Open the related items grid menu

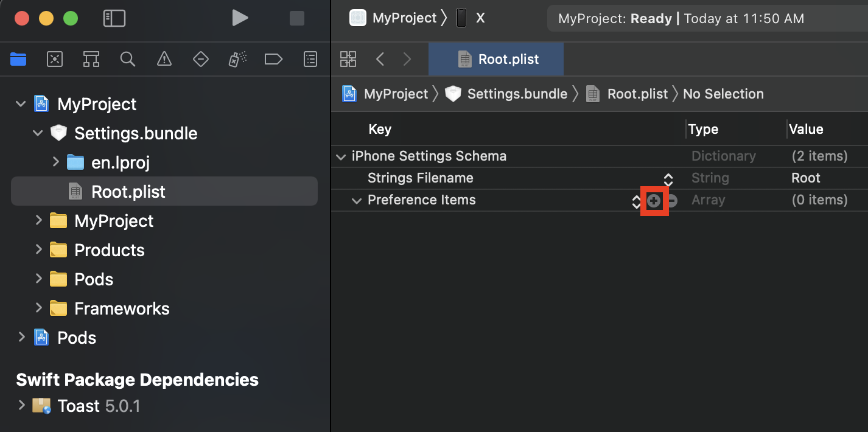tap(348, 59)
